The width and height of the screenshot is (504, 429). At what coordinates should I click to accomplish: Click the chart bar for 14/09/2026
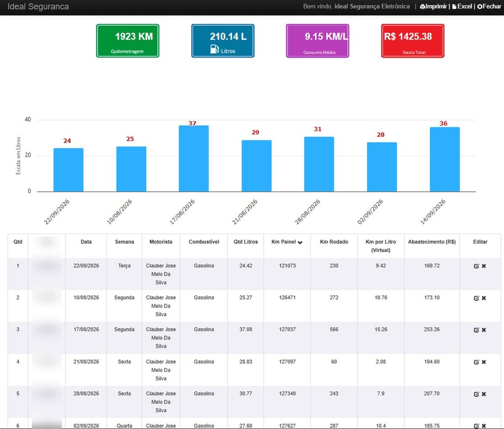tap(445, 159)
